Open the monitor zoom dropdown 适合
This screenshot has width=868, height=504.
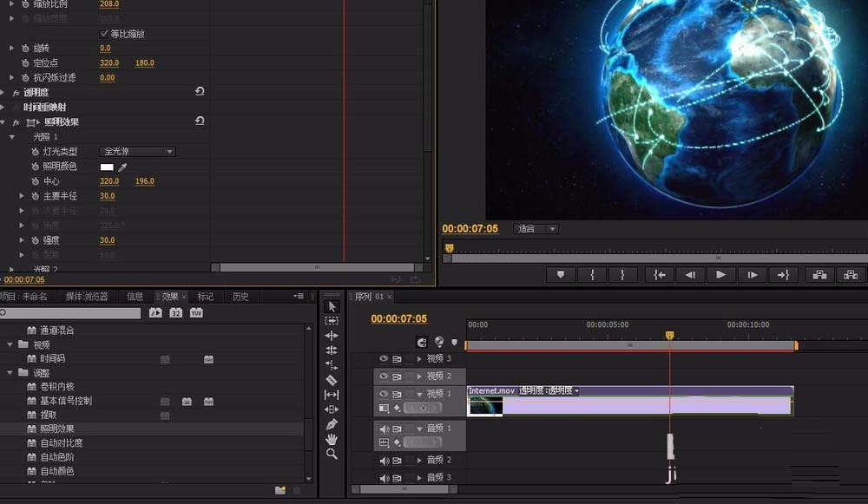(536, 228)
